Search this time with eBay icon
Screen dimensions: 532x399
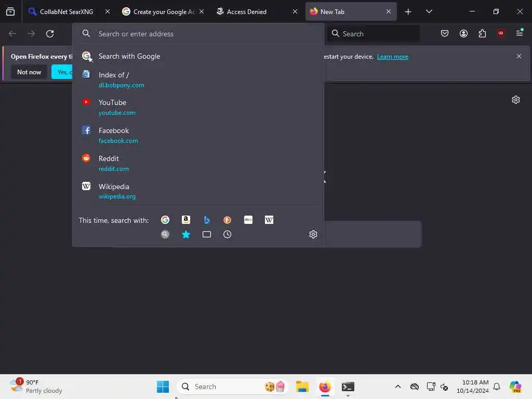(248, 220)
